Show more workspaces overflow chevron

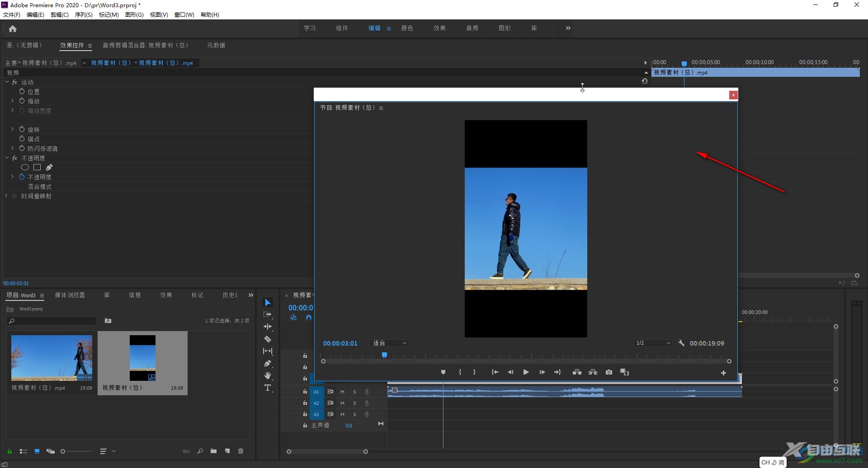click(568, 28)
